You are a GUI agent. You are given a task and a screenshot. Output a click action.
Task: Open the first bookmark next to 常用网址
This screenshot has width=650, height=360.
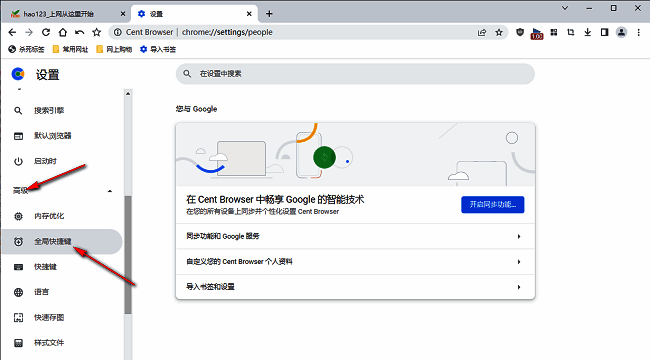26,49
